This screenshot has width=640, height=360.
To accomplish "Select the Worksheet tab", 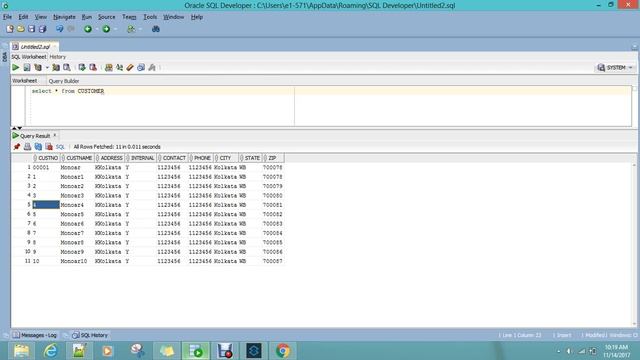I will pyautogui.click(x=24, y=81).
